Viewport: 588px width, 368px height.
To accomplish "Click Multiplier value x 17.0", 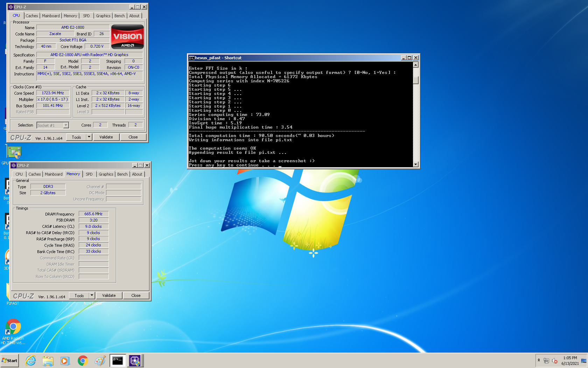I will pyautogui.click(x=53, y=100).
